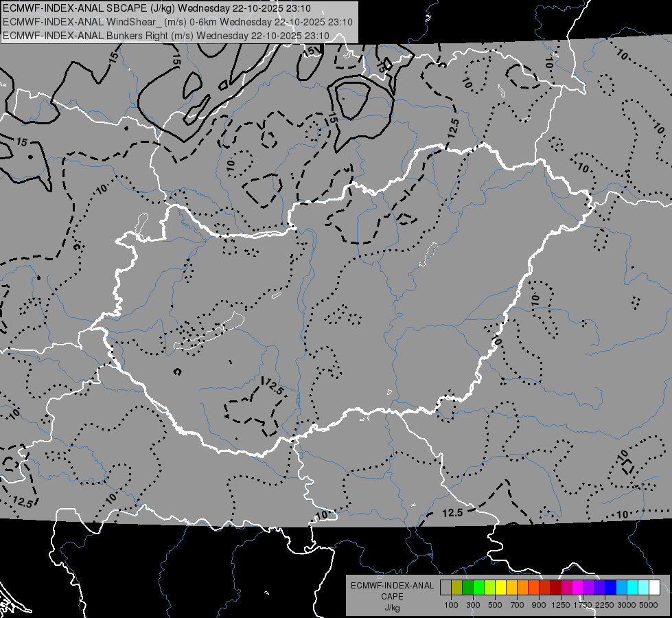Click the legend word CAPE
Image resolution: width=672 pixels, height=618 pixels.
click(392, 597)
